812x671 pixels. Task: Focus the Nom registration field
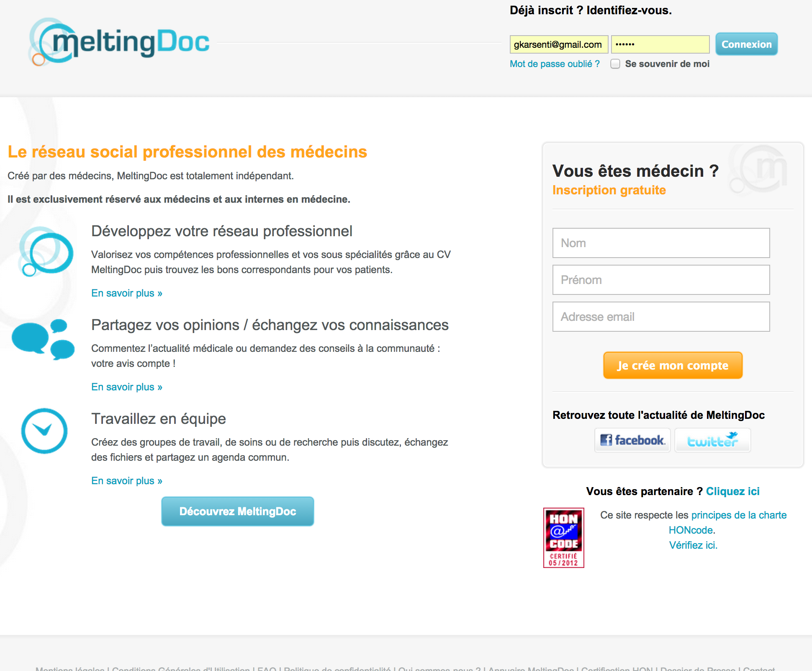pyautogui.click(x=661, y=243)
